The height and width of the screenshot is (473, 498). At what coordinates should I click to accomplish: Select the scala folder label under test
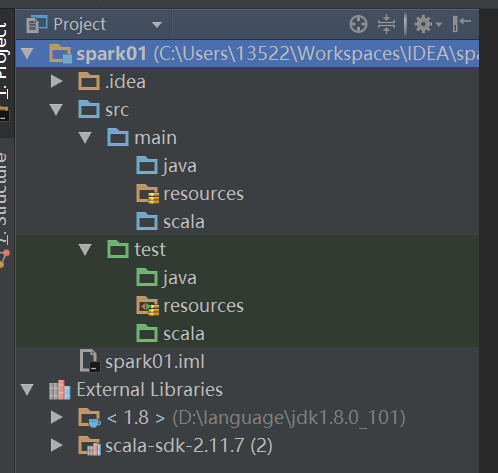click(184, 334)
